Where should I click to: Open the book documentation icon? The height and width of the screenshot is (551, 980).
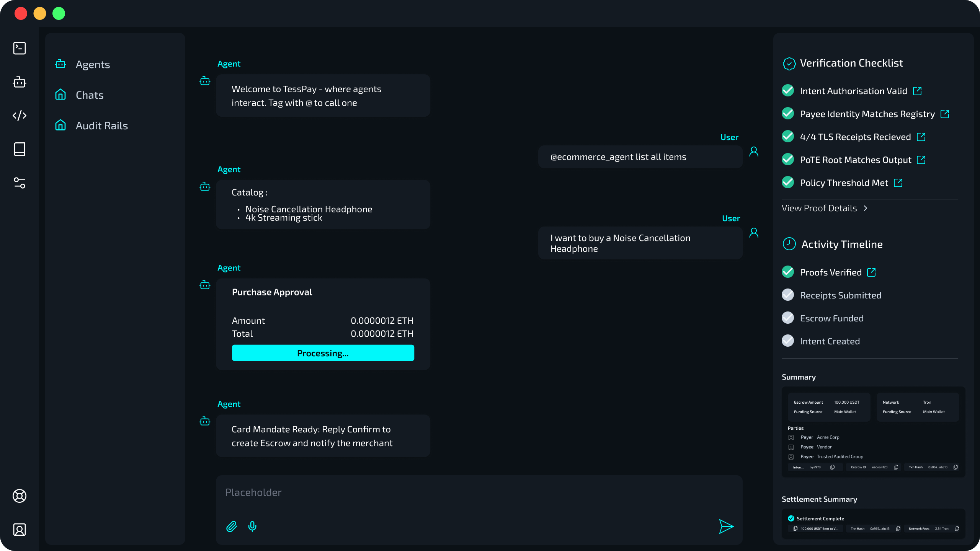20,149
